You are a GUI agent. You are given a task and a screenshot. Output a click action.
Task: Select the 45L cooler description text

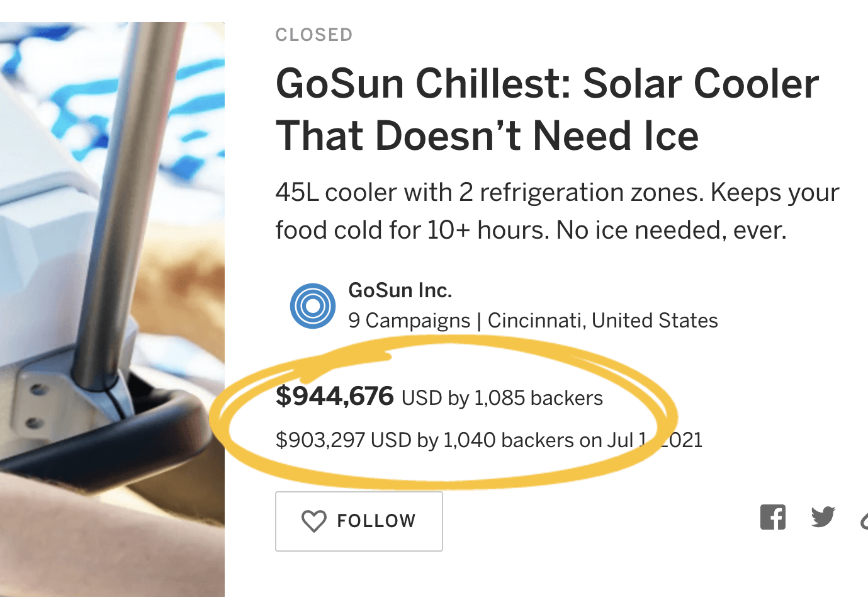coord(558,211)
